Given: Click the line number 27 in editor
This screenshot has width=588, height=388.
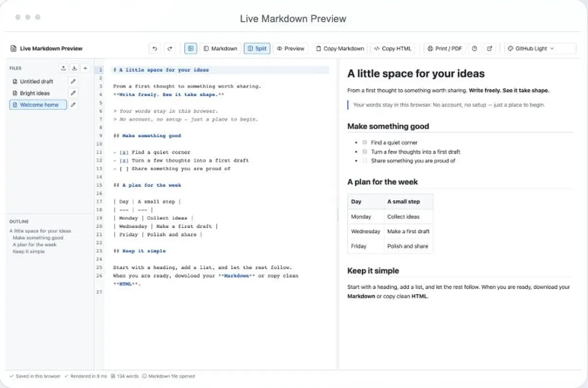Looking at the screenshot, I should [x=99, y=292].
